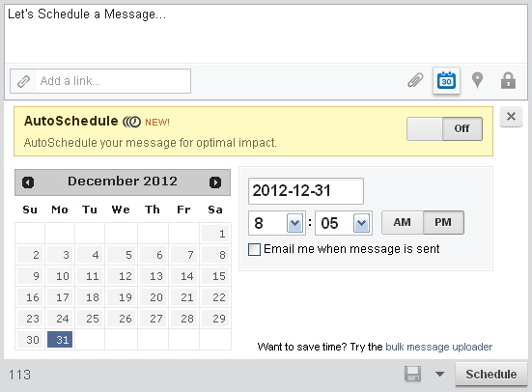Image resolution: width=532 pixels, height=392 pixels.
Task: Click the location pin icon
Action: pos(477,80)
